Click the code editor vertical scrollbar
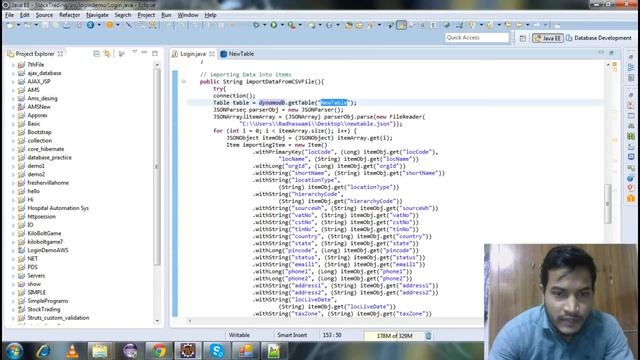Screen dimensions: 640x360 pyautogui.click(x=608, y=203)
